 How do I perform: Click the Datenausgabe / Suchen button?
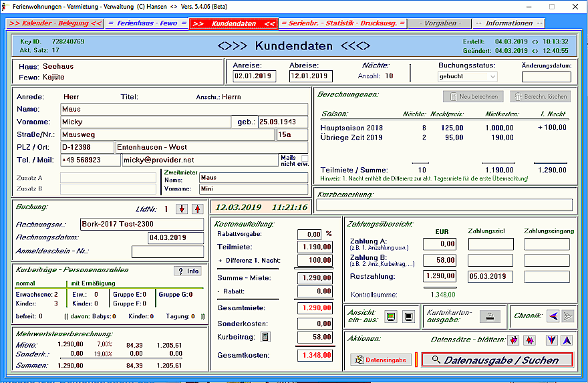tap(497, 360)
